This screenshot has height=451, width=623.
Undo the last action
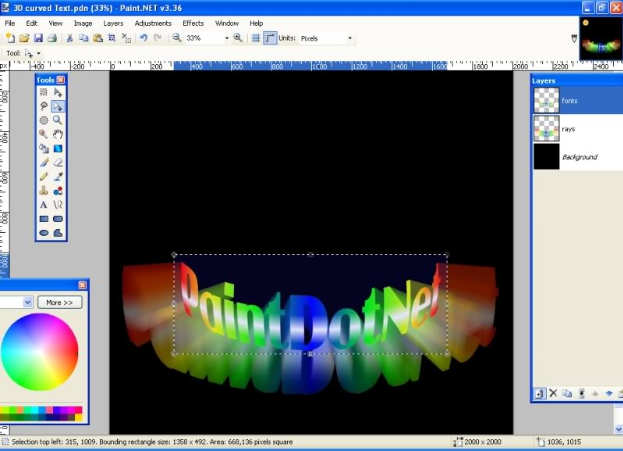click(x=143, y=38)
